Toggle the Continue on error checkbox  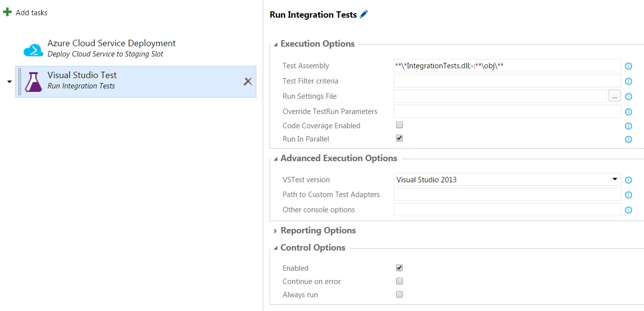pos(399,281)
